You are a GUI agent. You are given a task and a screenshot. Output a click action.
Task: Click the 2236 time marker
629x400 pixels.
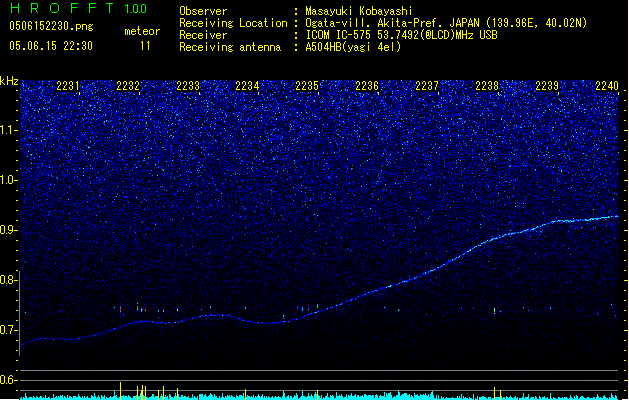coord(367,85)
